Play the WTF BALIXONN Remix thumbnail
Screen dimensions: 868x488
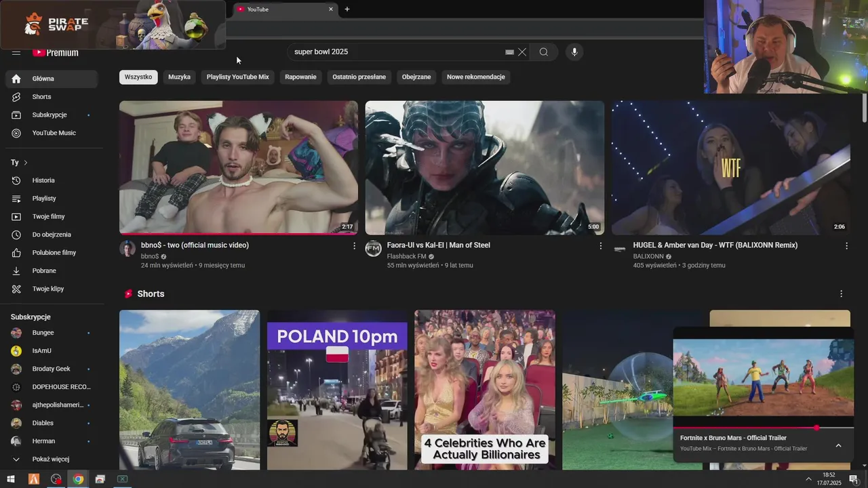pyautogui.click(x=731, y=167)
